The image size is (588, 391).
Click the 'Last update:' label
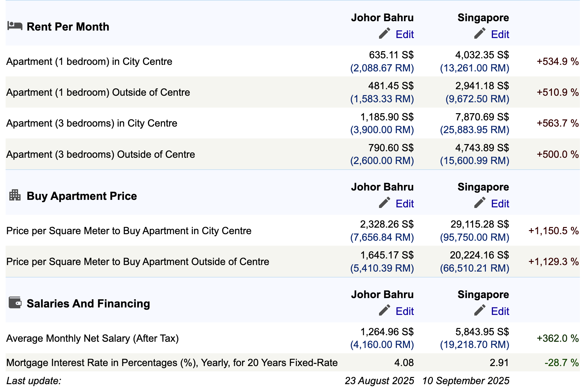[x=34, y=381]
